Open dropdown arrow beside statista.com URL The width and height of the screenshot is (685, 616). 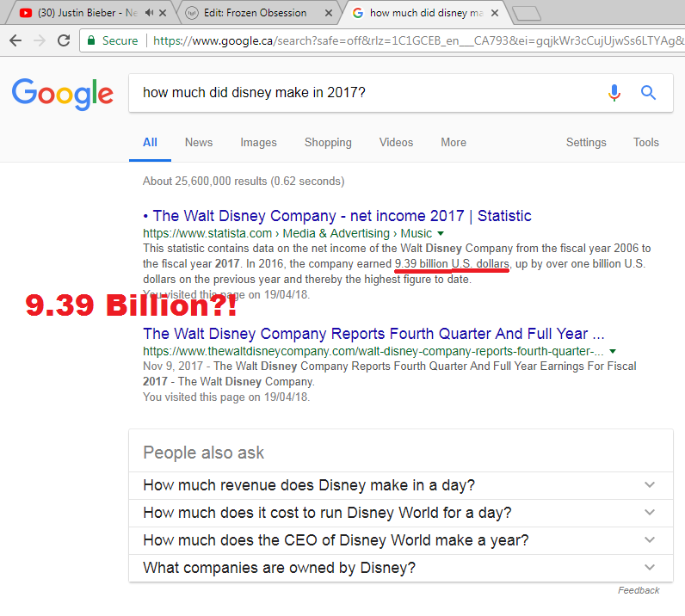[441, 233]
